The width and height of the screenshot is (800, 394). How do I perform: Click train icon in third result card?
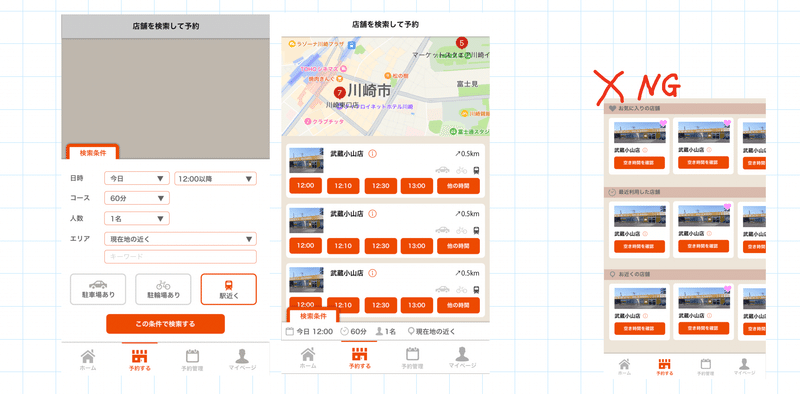[476, 290]
